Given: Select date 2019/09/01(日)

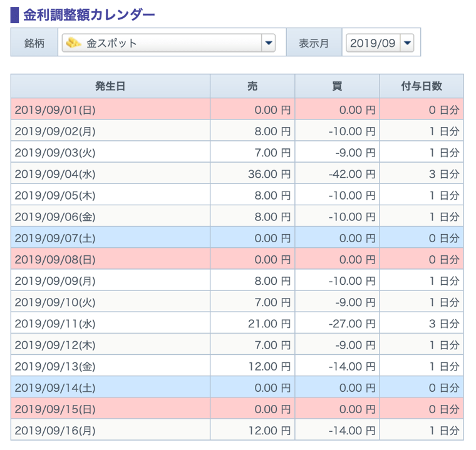Looking at the screenshot, I should [55, 110].
